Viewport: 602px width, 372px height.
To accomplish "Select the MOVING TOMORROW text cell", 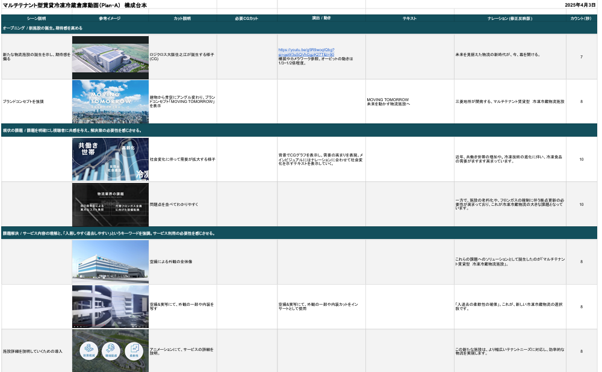I will coord(410,101).
